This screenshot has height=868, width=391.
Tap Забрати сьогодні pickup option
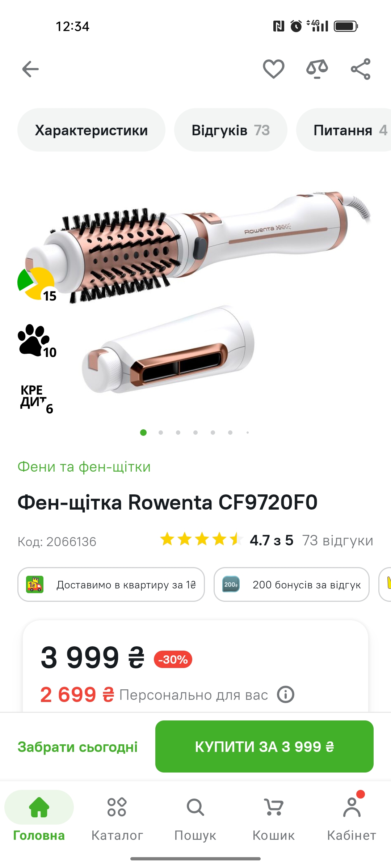(77, 747)
